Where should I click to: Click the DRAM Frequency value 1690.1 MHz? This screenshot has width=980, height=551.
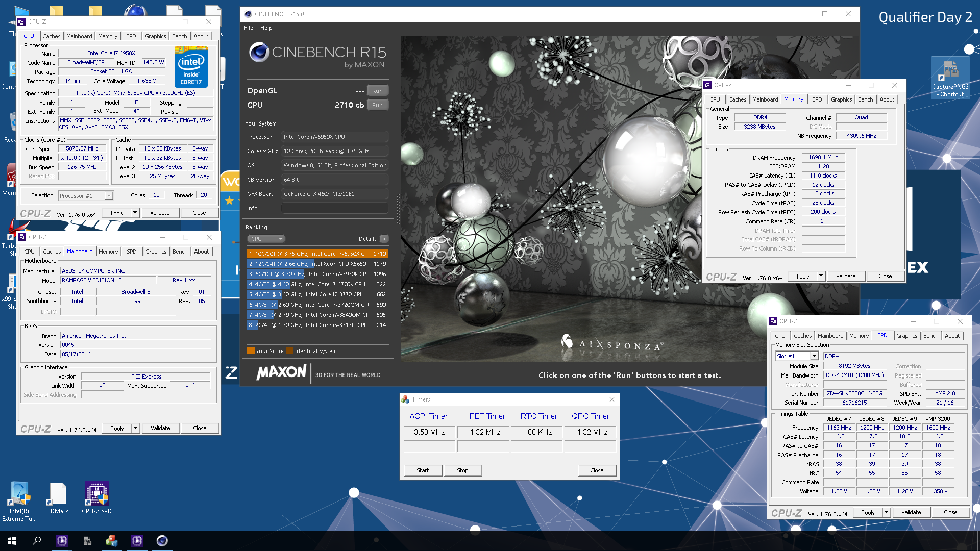coord(823,158)
